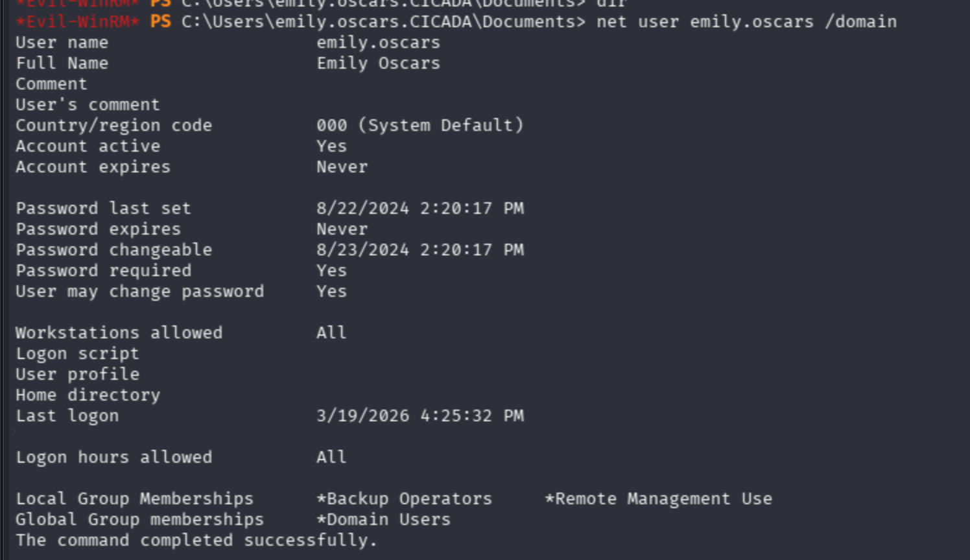This screenshot has width=970, height=560.
Task: Click the 'emily.oscars' user name value
Action: click(378, 43)
